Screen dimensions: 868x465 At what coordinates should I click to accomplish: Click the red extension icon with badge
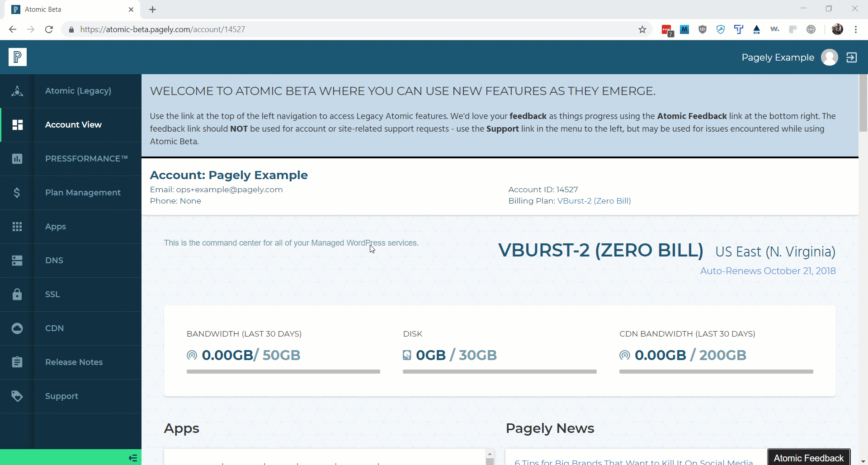(667, 30)
